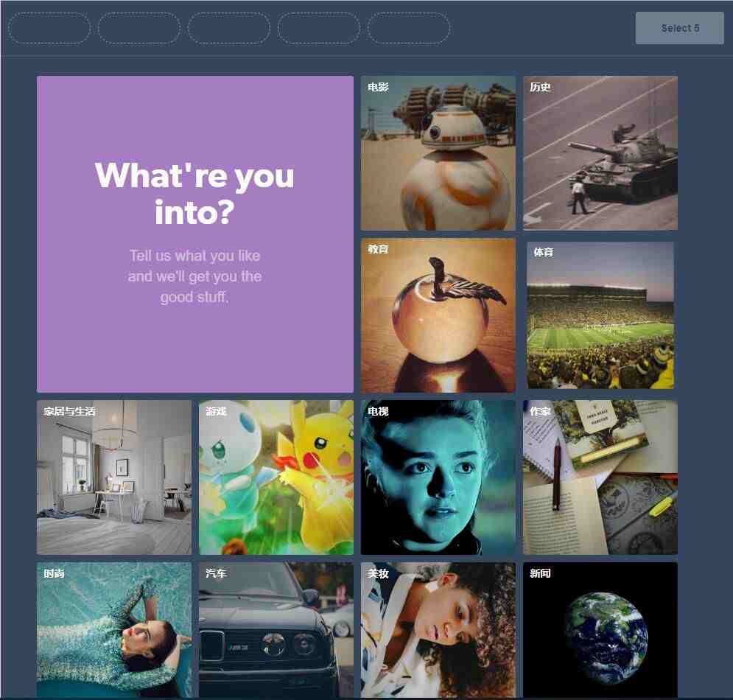
Task: Click the "Tell us what you like" subtitle text
Action: (x=195, y=276)
